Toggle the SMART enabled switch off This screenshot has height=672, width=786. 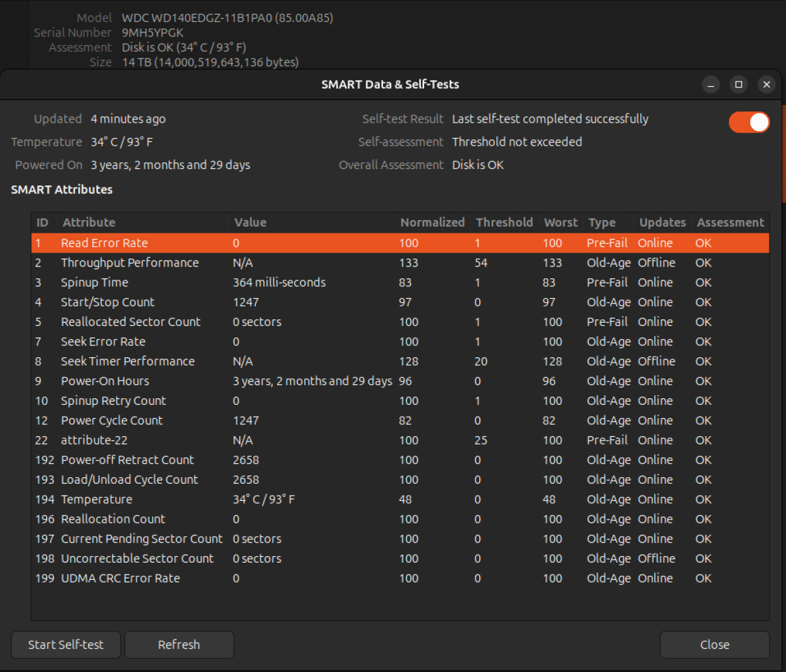coord(749,123)
